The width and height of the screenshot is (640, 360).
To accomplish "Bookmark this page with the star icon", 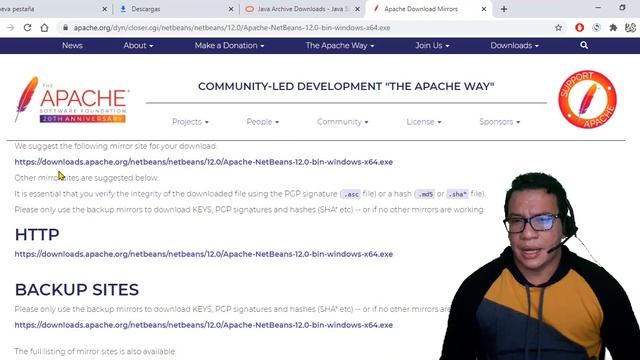I will pyautogui.click(x=558, y=28).
